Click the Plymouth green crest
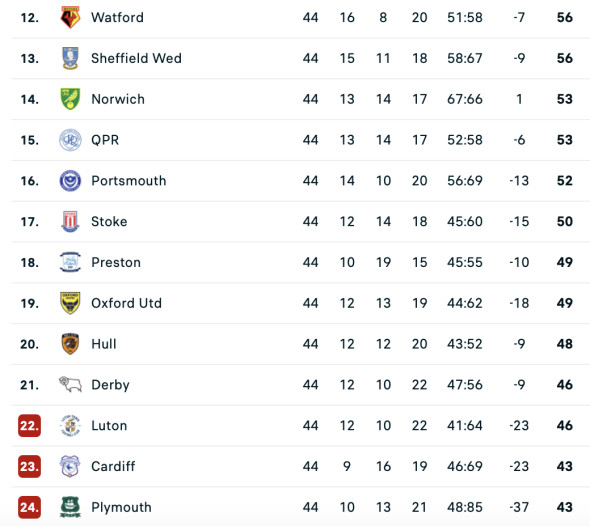The image size is (590, 526). tap(70, 507)
